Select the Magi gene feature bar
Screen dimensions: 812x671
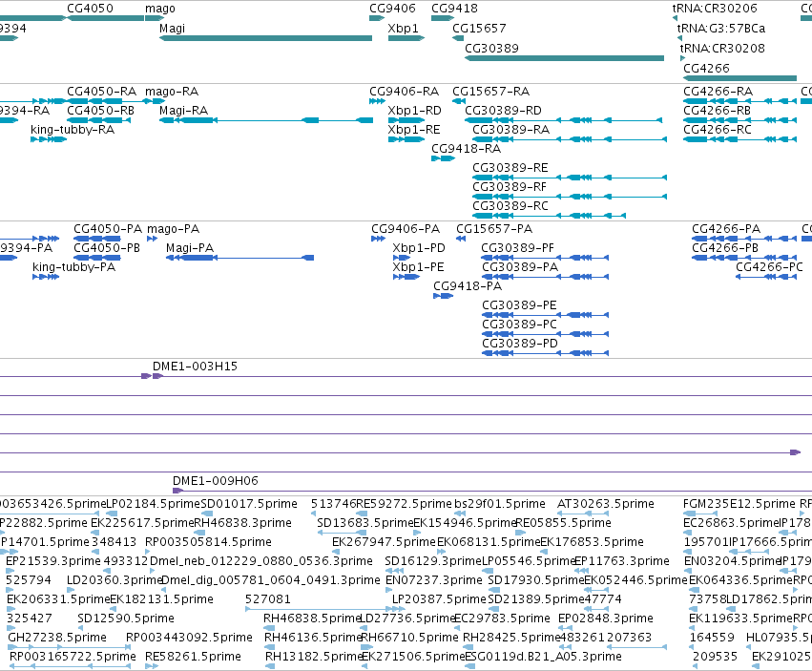coord(265,38)
